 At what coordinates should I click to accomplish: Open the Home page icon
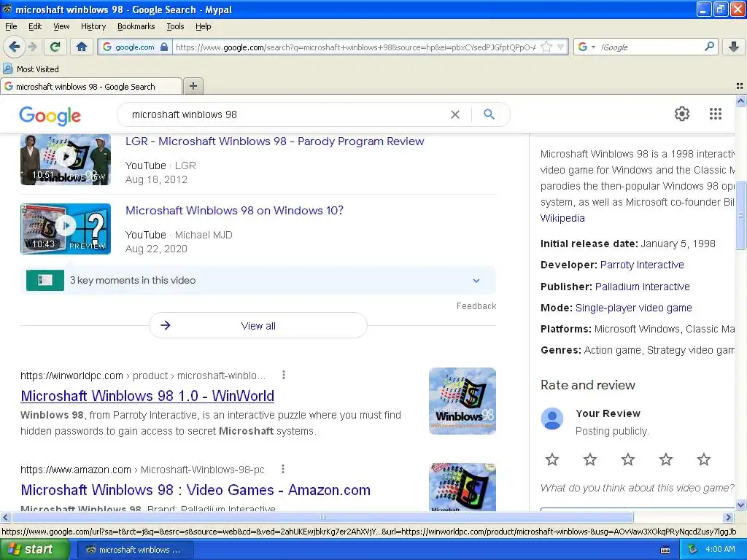[82, 47]
